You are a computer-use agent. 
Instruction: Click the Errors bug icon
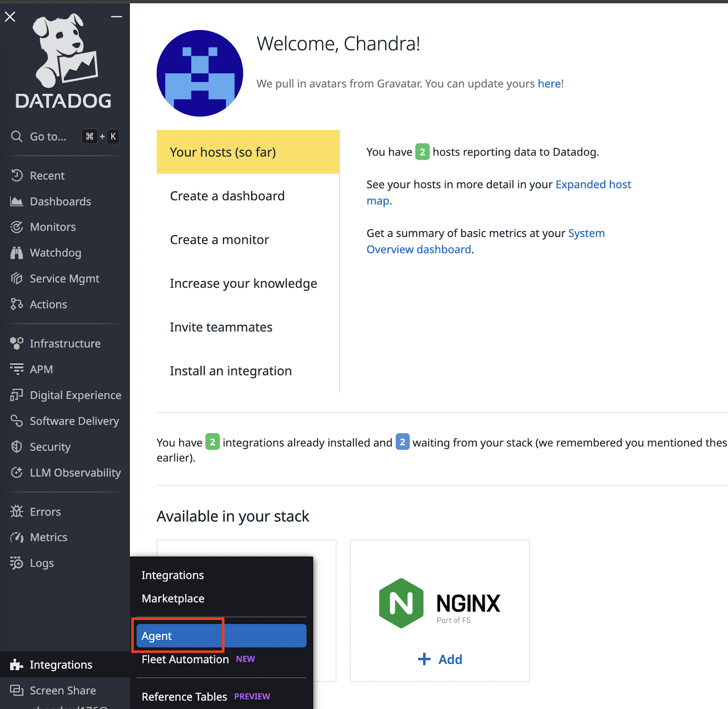point(17,511)
